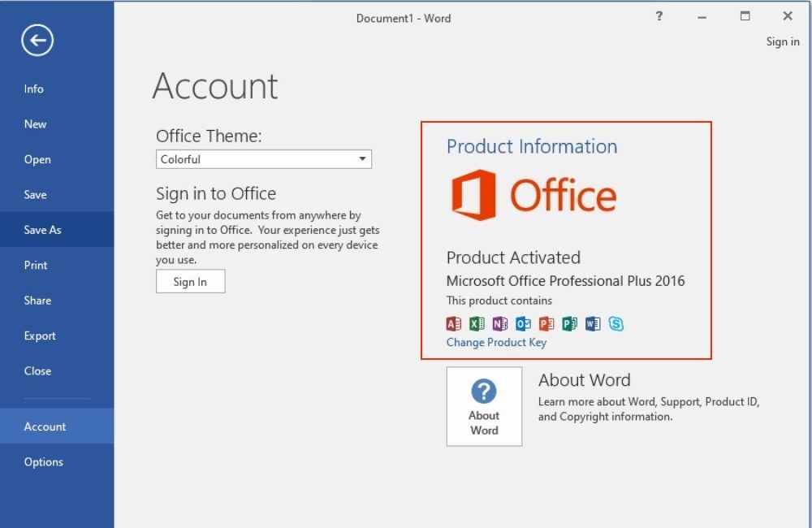The width and height of the screenshot is (812, 528).
Task: Click the Document1 - Word title
Action: click(404, 18)
